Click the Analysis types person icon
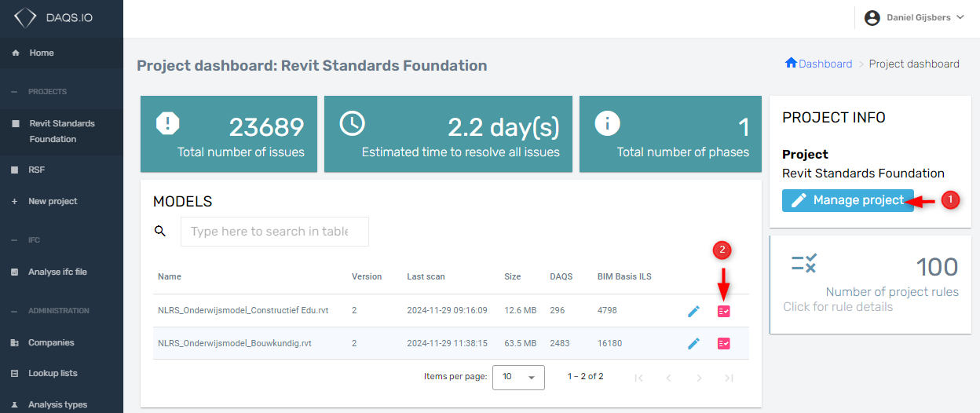The width and height of the screenshot is (980, 413). point(14,404)
